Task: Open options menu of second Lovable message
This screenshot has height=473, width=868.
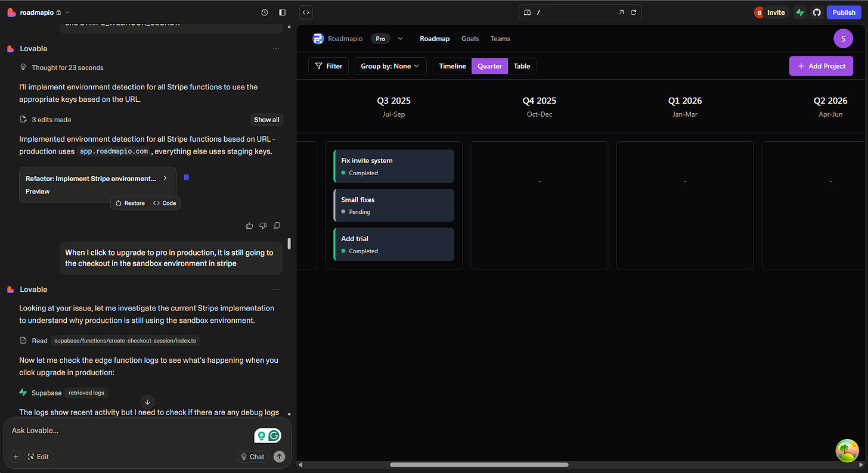Action: tap(275, 290)
